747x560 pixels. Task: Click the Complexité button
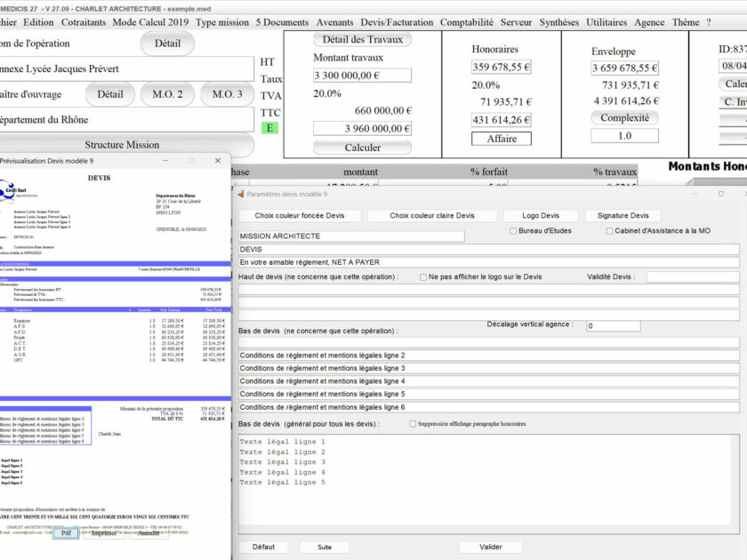coord(624,117)
